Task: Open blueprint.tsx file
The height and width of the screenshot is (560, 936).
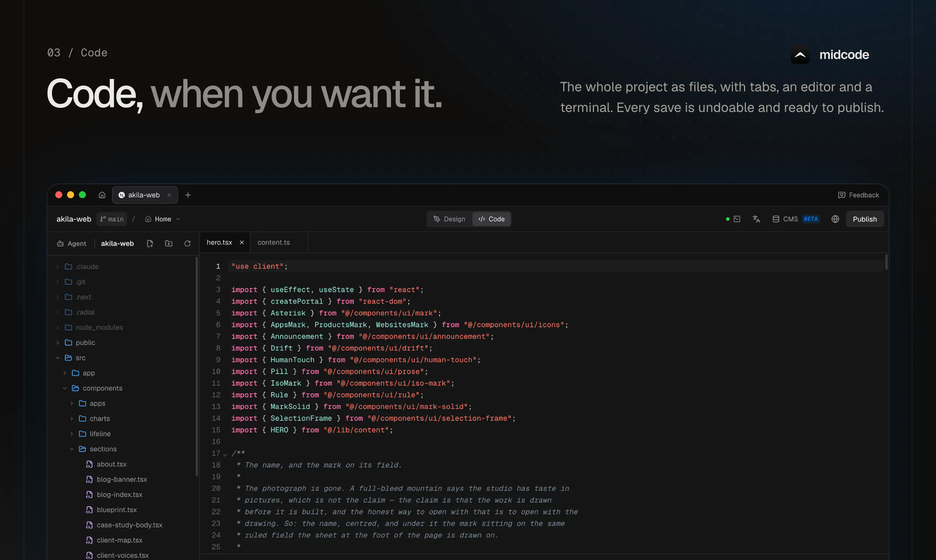Action: pos(122,510)
